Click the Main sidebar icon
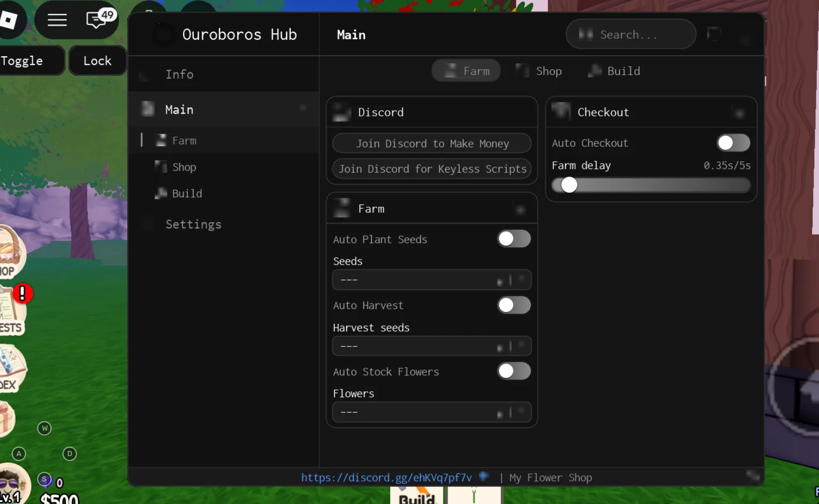 click(148, 109)
